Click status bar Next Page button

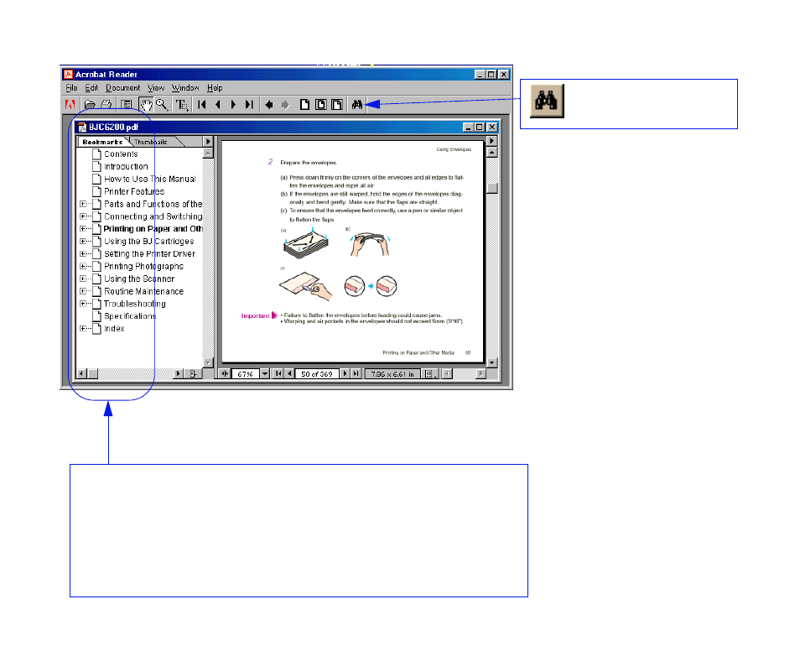click(x=345, y=374)
